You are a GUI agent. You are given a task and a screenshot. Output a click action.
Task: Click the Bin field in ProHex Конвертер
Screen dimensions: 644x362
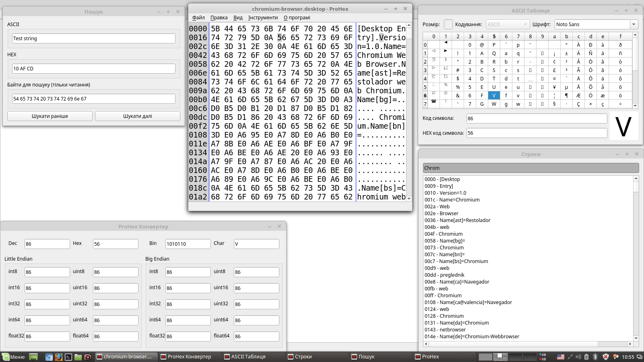(188, 244)
